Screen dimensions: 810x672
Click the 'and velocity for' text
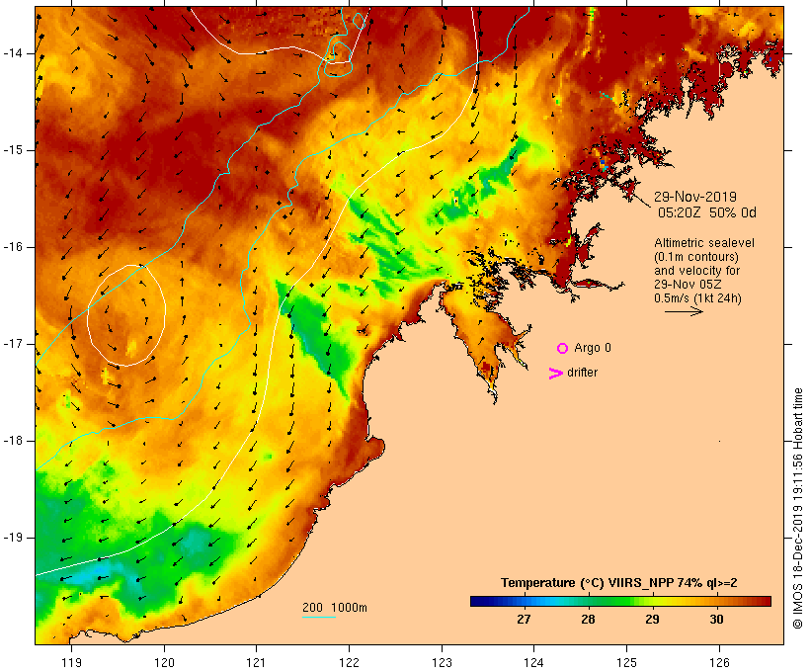coord(696,271)
